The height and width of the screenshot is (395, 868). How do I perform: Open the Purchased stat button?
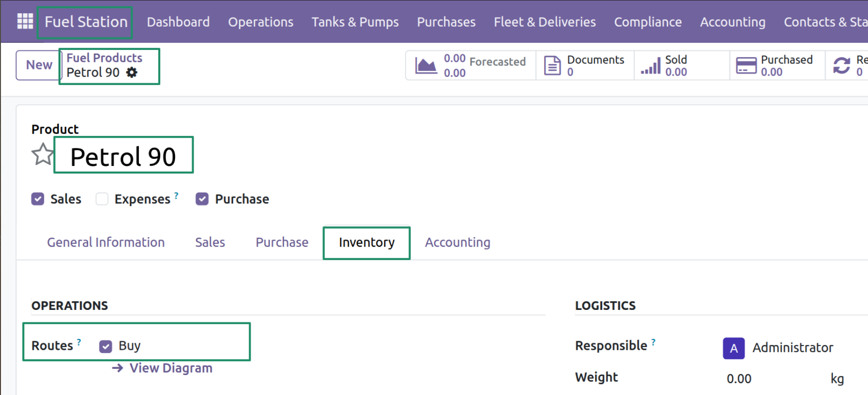coord(778,65)
